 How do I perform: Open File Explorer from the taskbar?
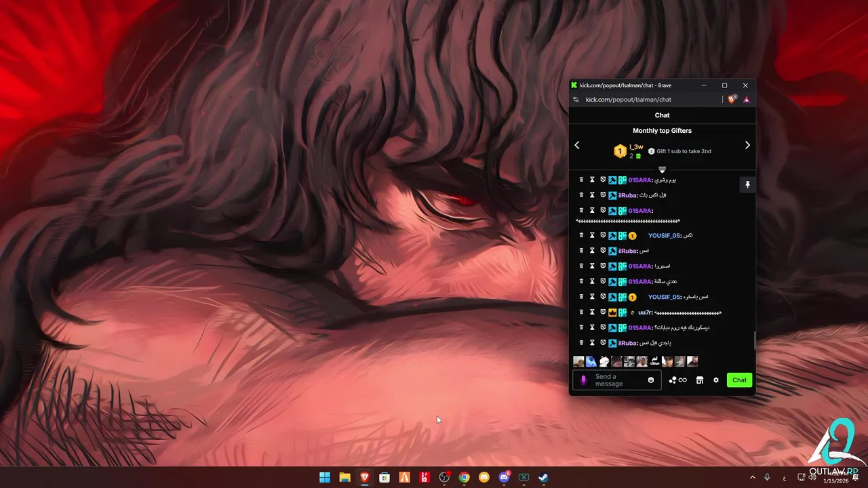[x=344, y=477]
